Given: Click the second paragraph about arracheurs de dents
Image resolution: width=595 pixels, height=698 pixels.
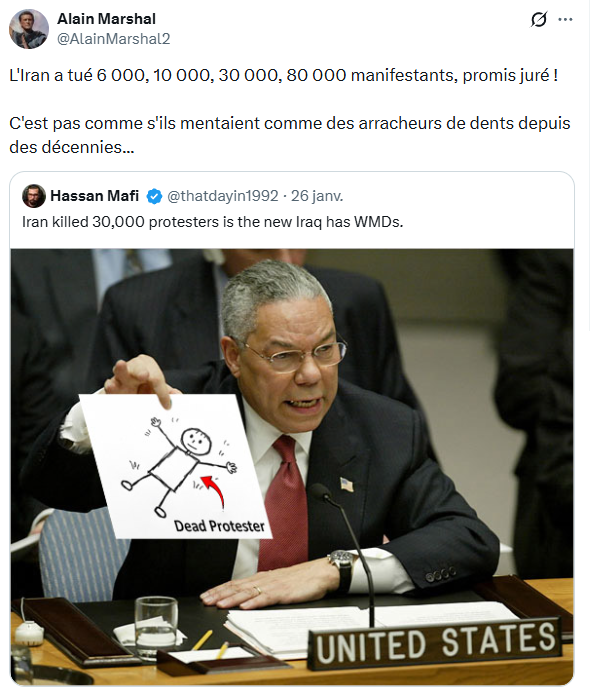Looking at the screenshot, I should coord(289,135).
